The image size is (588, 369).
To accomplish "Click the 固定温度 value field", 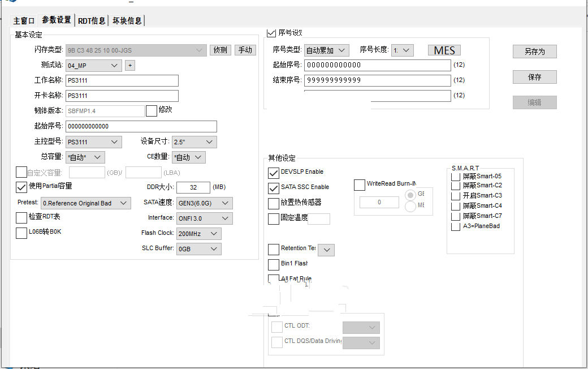I will coord(319,219).
